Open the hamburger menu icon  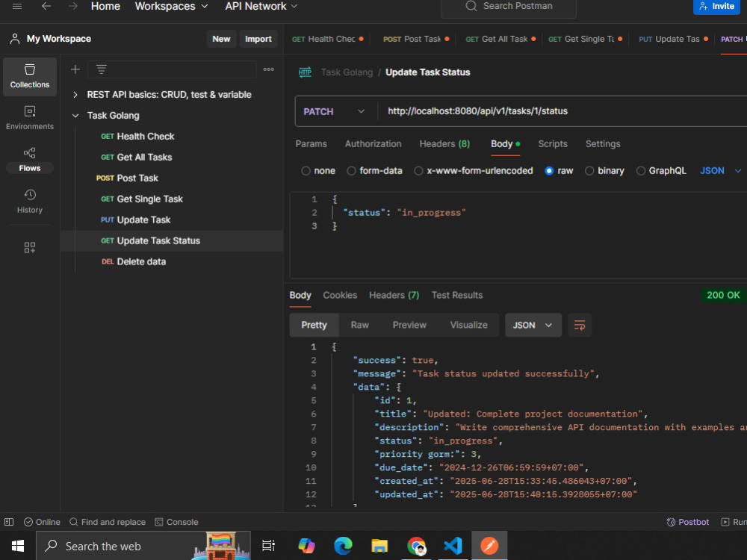[x=17, y=6]
